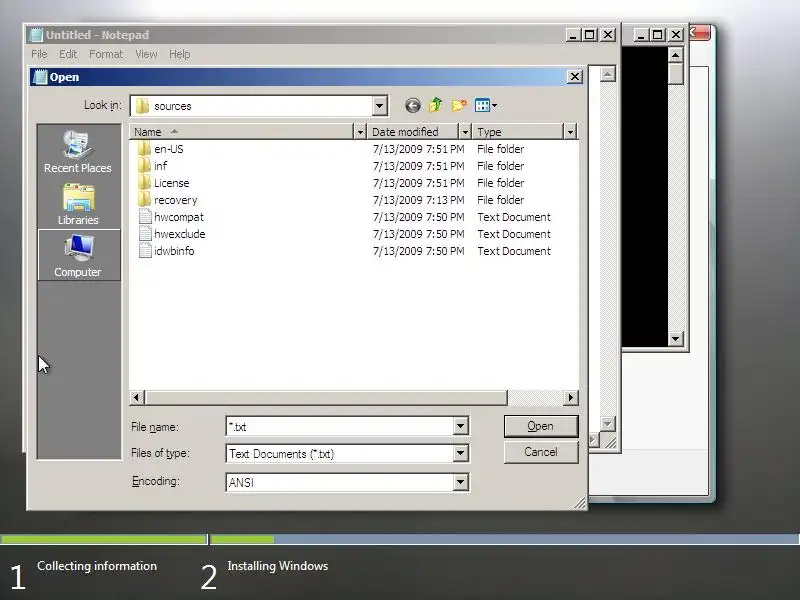Image resolution: width=800 pixels, height=600 pixels.
Task: Open the Edit menu in Notepad
Action: (68, 54)
